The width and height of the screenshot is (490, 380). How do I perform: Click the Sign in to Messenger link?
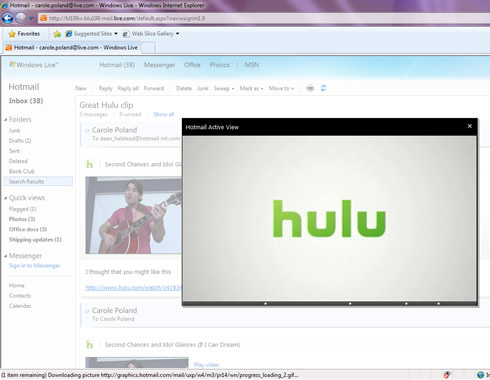tap(35, 266)
